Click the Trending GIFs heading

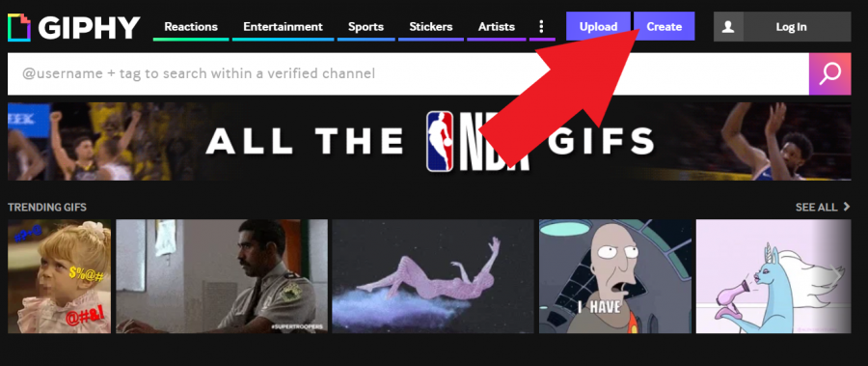point(47,208)
